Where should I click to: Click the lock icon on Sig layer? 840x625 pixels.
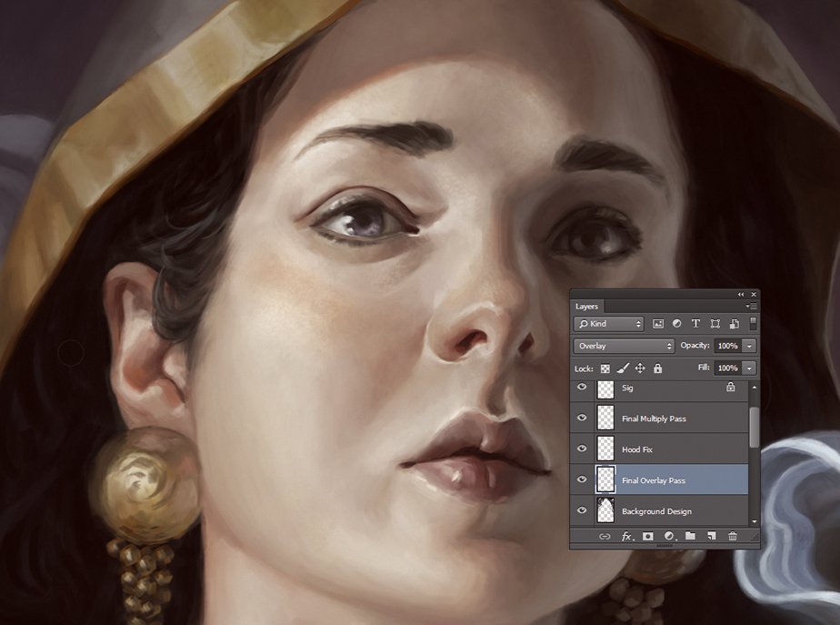click(x=731, y=387)
